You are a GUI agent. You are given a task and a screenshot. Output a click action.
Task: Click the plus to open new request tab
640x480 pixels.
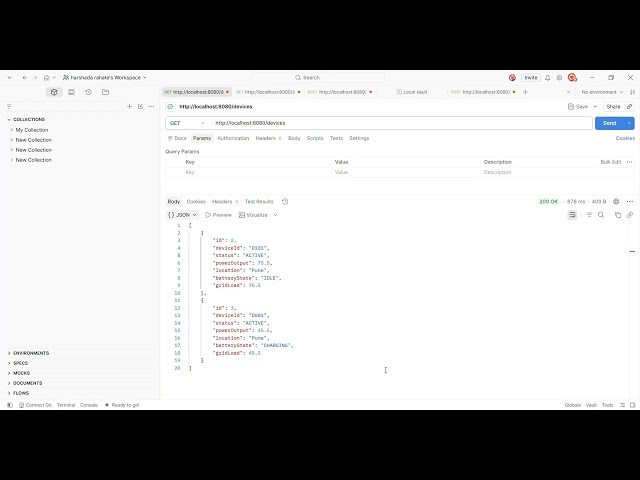[525, 92]
